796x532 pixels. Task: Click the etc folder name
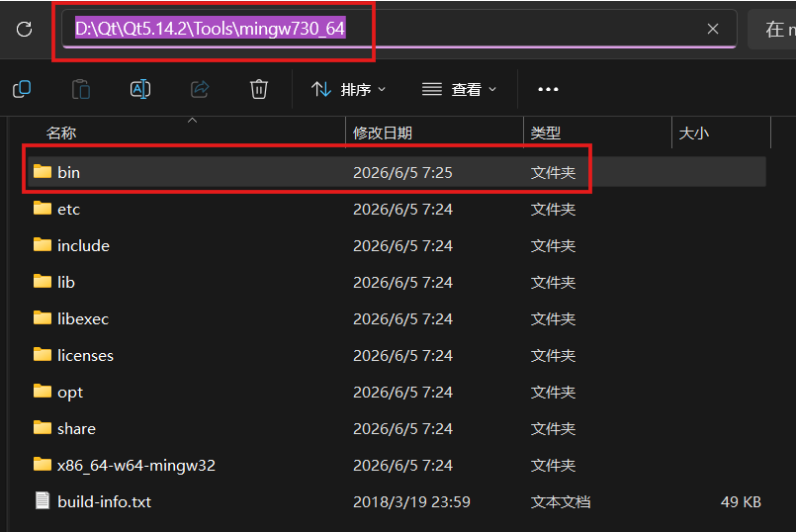click(x=68, y=210)
